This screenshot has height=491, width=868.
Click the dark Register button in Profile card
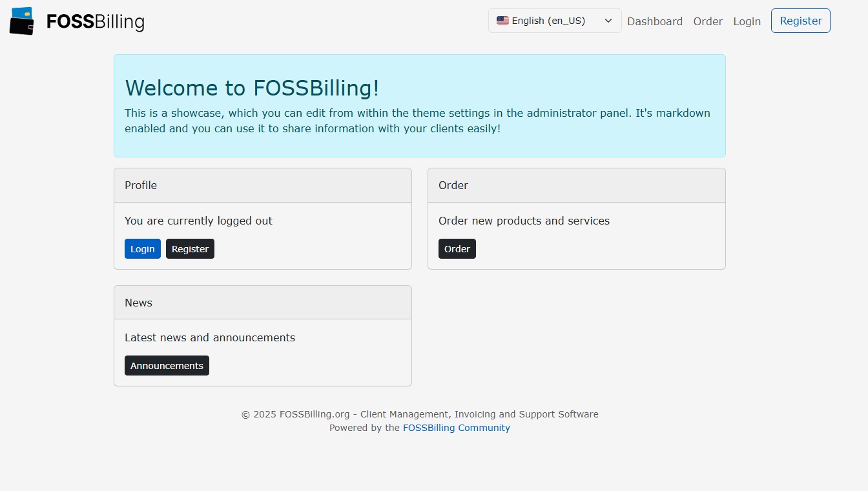190,249
